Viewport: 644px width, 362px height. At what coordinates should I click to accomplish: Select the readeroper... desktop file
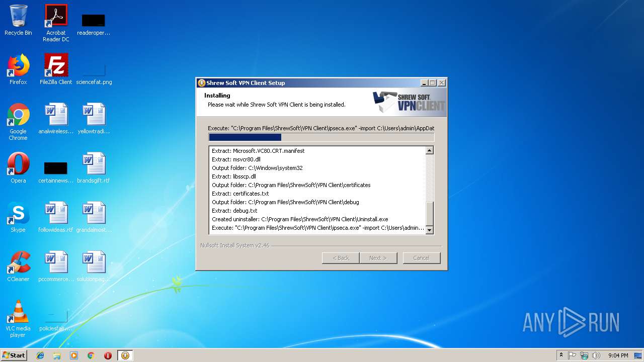94,23
